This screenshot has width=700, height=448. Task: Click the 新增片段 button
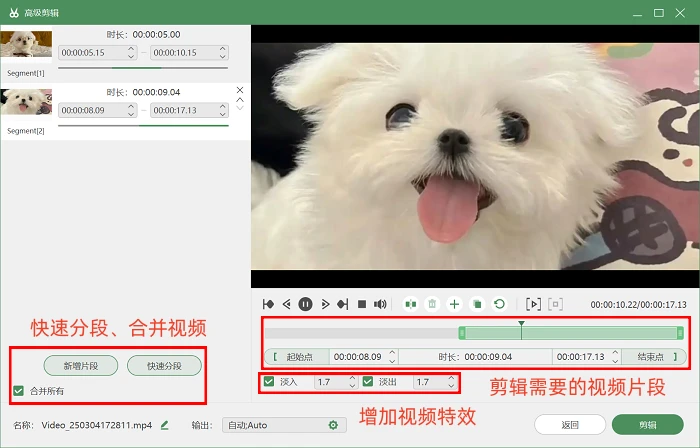click(81, 366)
